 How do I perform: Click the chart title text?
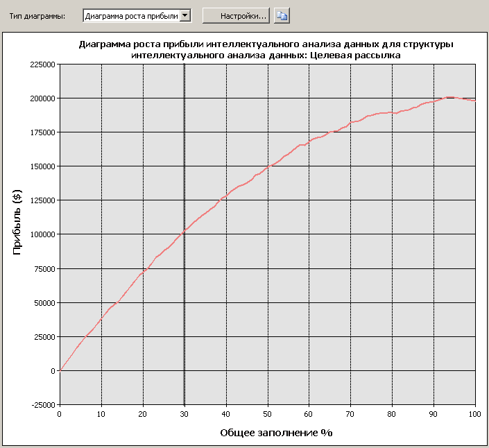tap(266, 49)
